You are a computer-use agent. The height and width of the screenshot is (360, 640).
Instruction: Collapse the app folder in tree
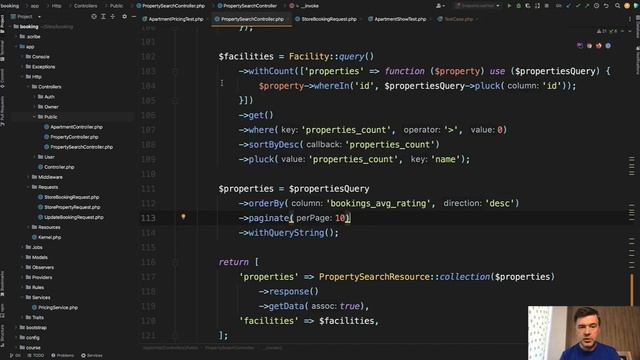point(16,47)
